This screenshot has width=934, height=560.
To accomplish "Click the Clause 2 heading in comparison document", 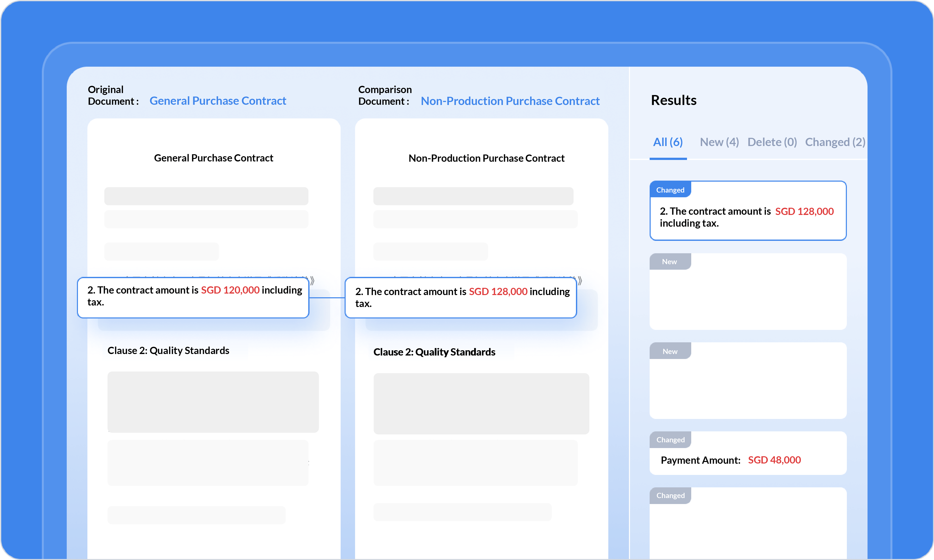I will tap(434, 352).
